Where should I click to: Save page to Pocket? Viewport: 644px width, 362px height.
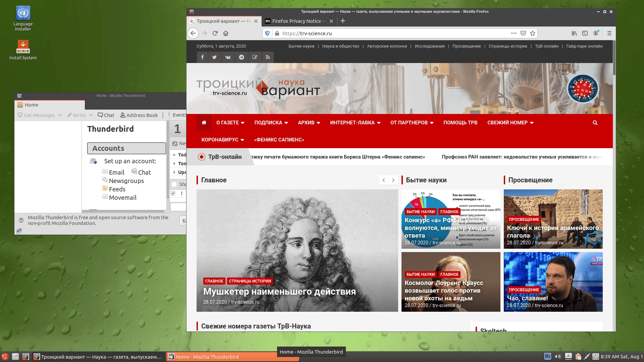point(523,33)
